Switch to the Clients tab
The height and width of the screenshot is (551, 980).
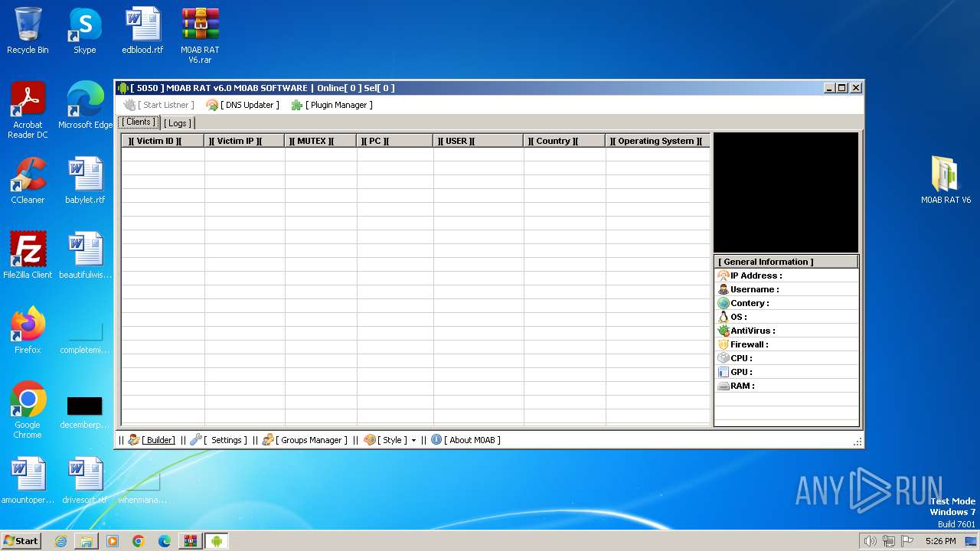[139, 122]
